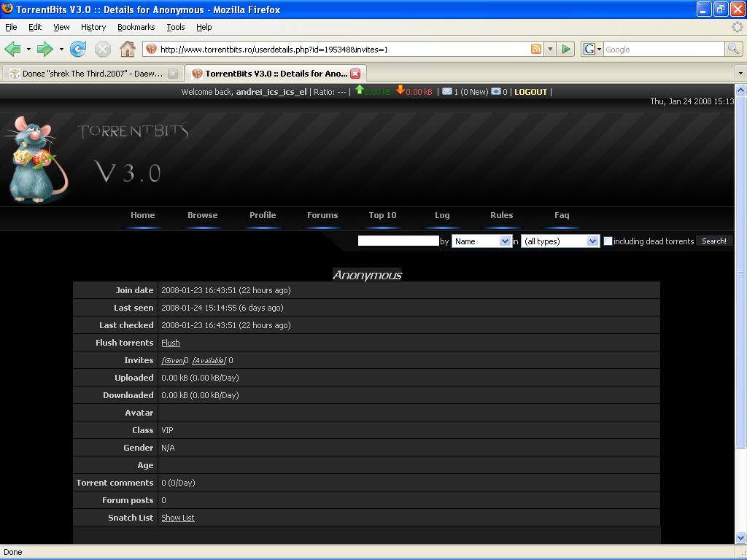Image resolution: width=747 pixels, height=560 pixels.
Task: Open the (all types) category dropdown
Action: pos(560,241)
